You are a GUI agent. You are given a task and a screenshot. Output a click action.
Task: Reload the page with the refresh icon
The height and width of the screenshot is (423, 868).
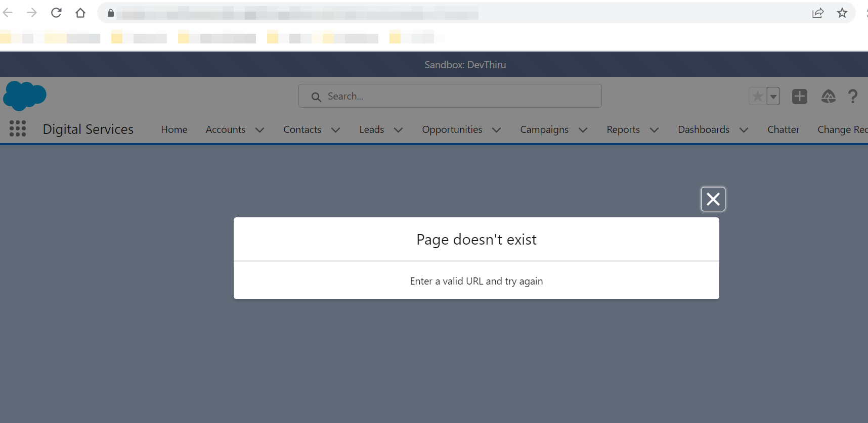pos(56,13)
